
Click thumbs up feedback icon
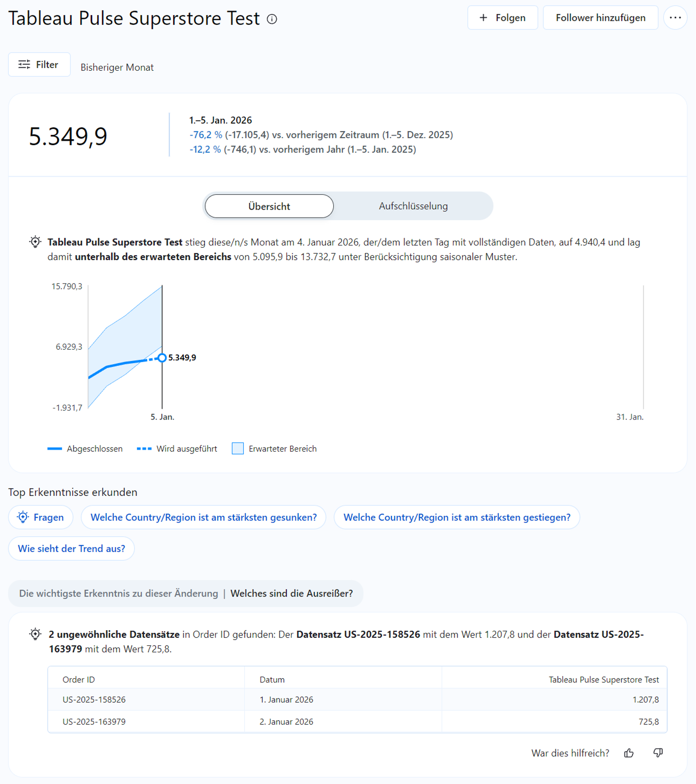(628, 753)
